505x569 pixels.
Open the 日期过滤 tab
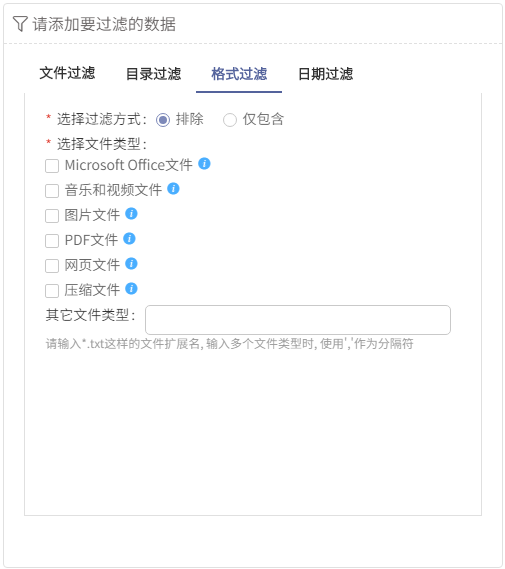325,74
